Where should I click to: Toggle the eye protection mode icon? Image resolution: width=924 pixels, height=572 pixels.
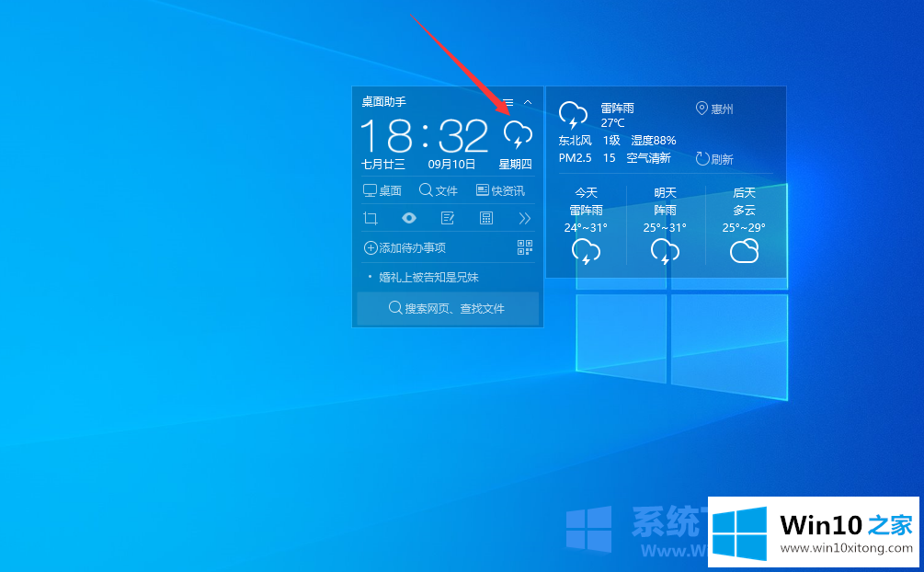[409, 218]
